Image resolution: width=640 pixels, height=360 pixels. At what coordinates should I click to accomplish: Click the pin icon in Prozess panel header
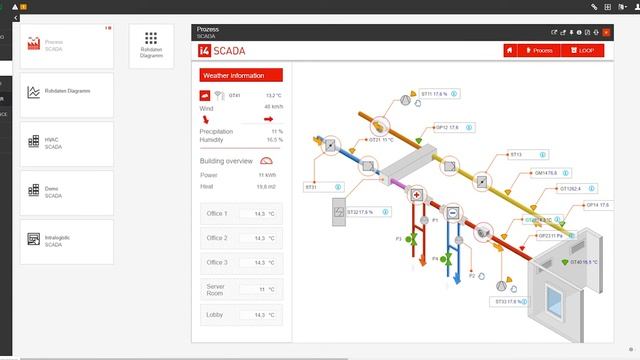tap(571, 32)
